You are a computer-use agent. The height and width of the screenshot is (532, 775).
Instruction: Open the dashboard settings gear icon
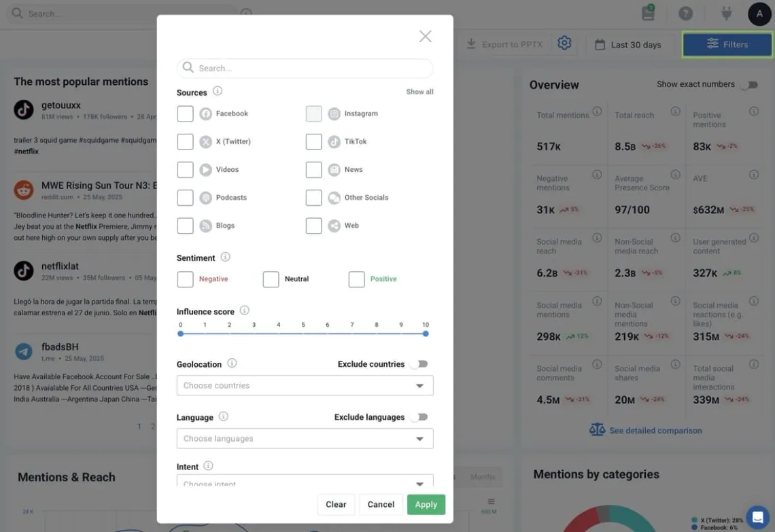pos(564,43)
